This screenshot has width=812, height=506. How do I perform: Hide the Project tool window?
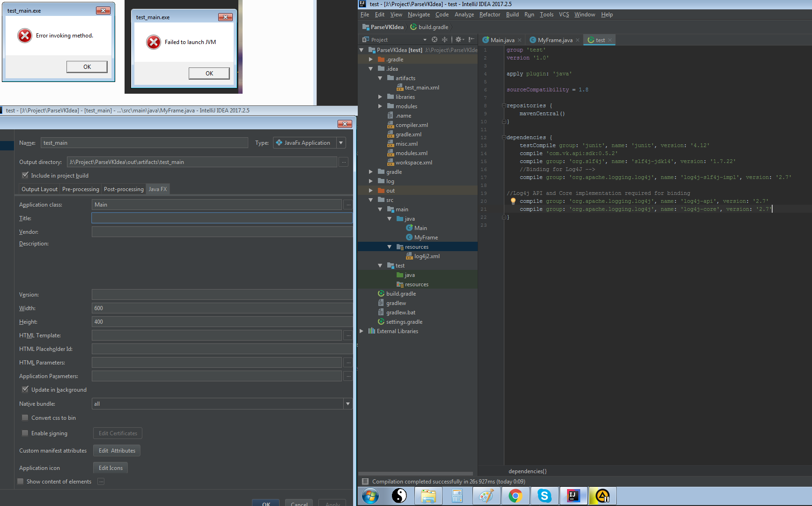point(471,40)
